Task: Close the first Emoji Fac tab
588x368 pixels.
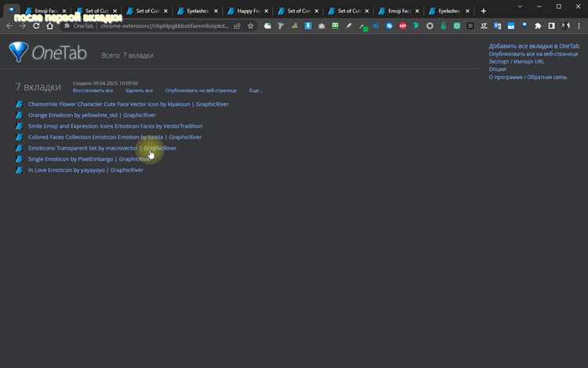Action: (64, 11)
